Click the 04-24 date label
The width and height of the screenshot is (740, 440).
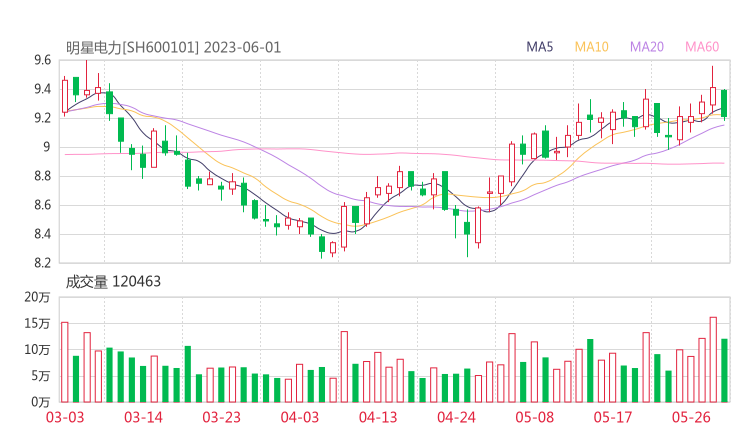[456, 417]
